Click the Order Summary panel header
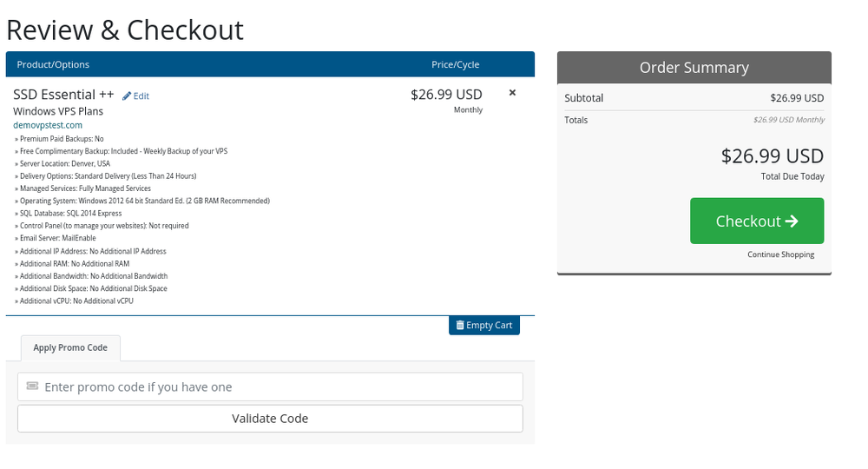This screenshot has height=469, width=868. 694,68
